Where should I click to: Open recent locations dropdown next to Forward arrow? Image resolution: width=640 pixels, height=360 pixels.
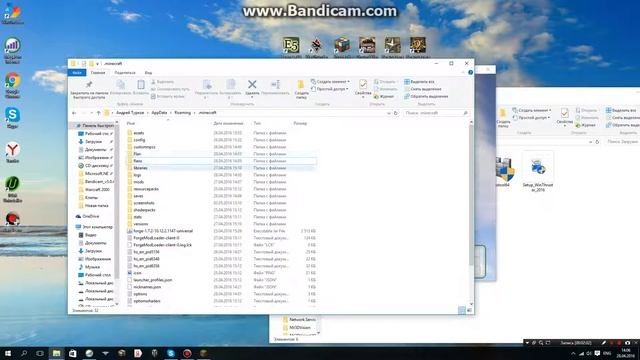click(91, 113)
